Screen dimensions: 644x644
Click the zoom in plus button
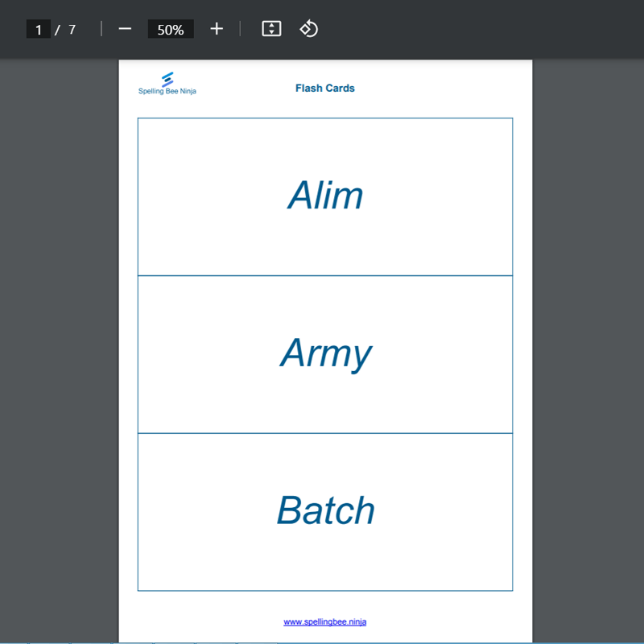(x=217, y=29)
